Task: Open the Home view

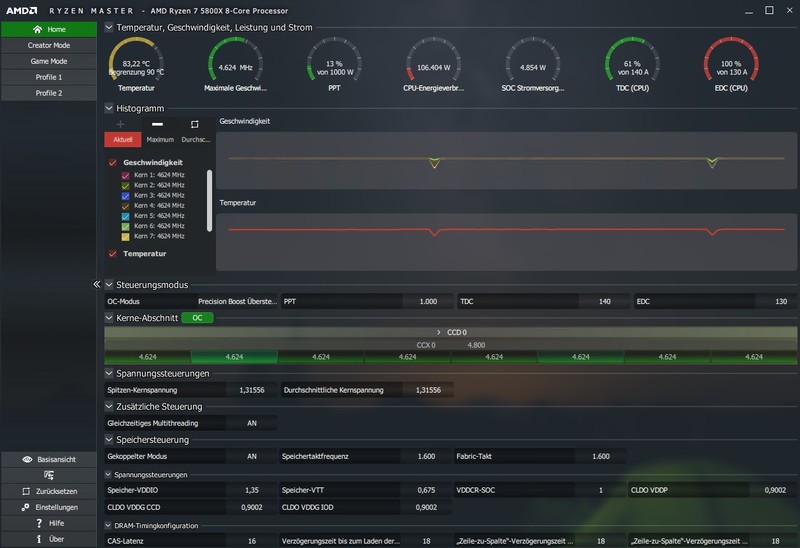Action: coord(48,29)
